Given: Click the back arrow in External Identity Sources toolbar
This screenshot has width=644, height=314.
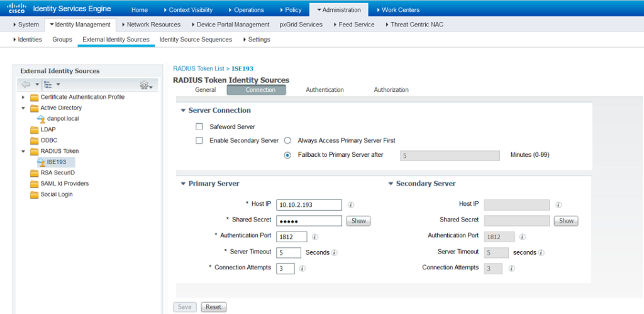Looking at the screenshot, I should pyautogui.click(x=25, y=85).
